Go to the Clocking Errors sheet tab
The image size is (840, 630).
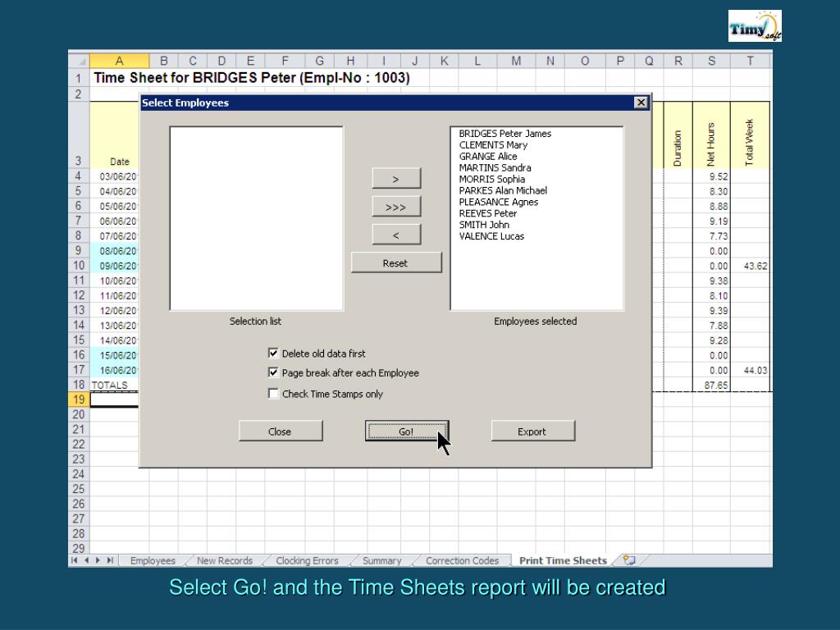coord(307,560)
